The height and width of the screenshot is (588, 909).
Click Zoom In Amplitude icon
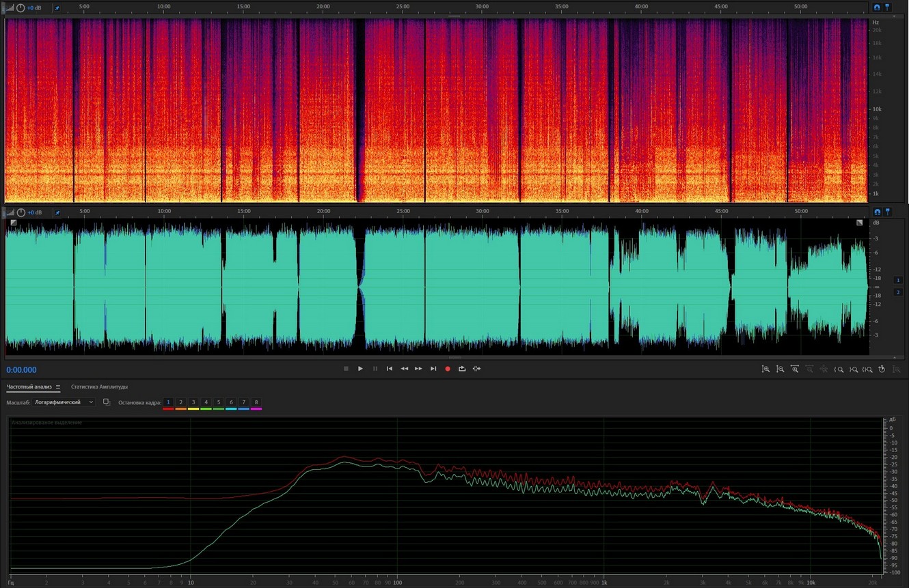click(765, 369)
